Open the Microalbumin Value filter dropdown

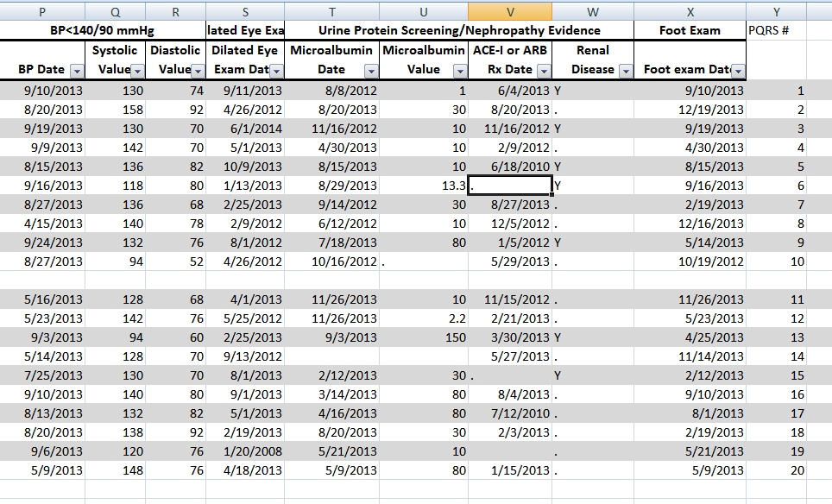[x=460, y=71]
